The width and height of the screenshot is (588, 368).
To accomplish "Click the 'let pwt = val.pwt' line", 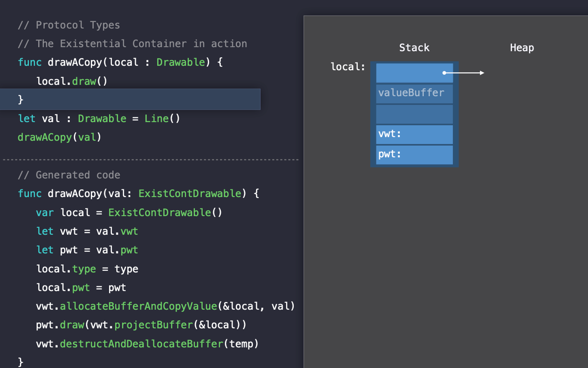I will (87, 250).
